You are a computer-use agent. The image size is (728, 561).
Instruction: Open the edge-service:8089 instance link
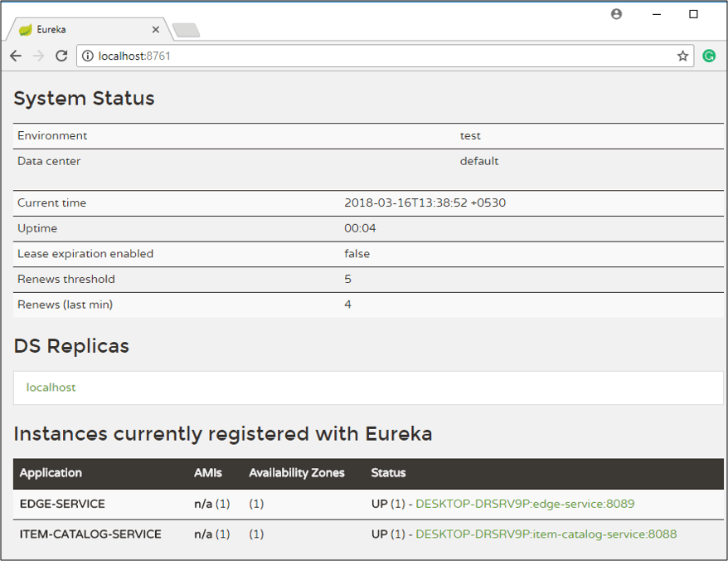pyautogui.click(x=525, y=504)
